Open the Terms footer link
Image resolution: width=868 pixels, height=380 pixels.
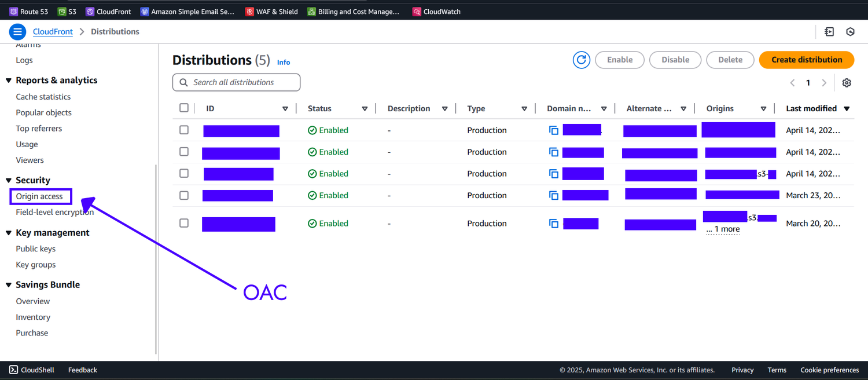[x=777, y=370]
